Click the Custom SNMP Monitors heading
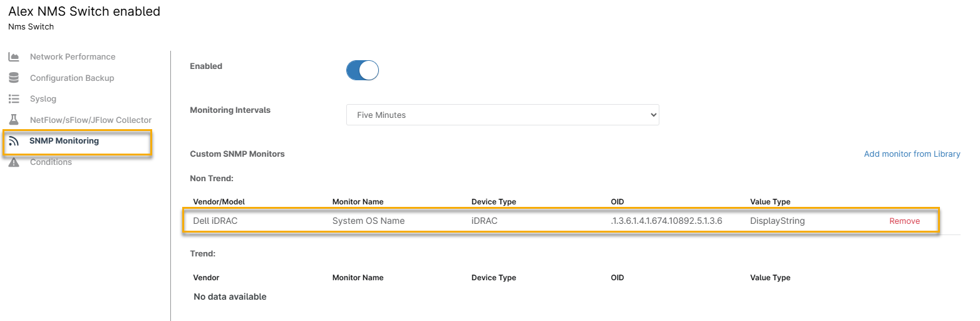The height and width of the screenshot is (321, 980). pos(237,154)
